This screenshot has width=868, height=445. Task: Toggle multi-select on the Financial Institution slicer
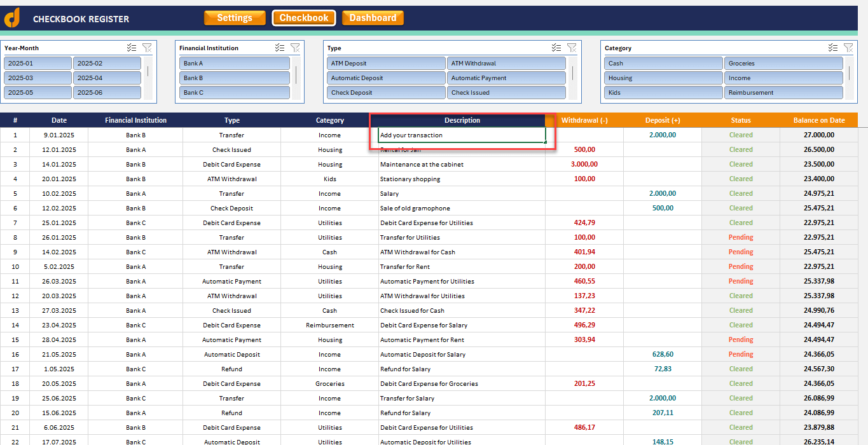[280, 48]
